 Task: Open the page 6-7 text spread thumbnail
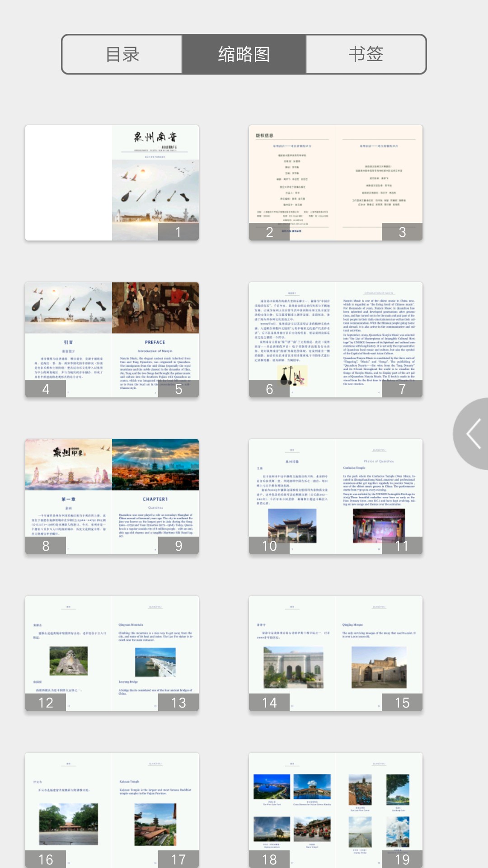[335, 340]
